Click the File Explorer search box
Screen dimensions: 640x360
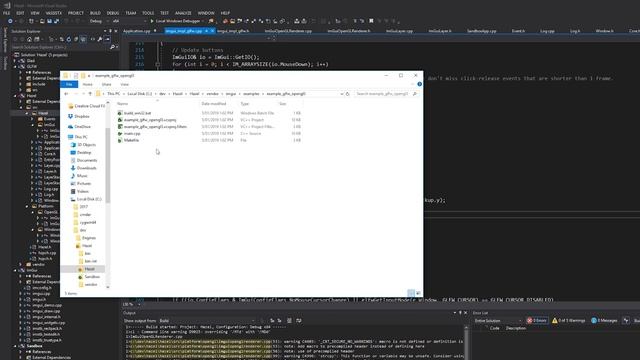386,94
